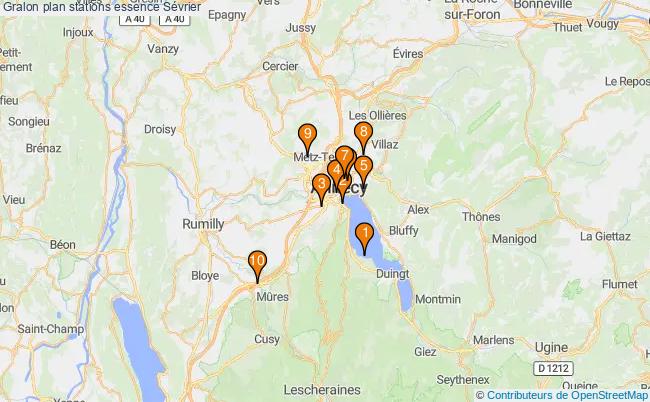
Task: Click the Ugine town label
Action: coord(551,347)
